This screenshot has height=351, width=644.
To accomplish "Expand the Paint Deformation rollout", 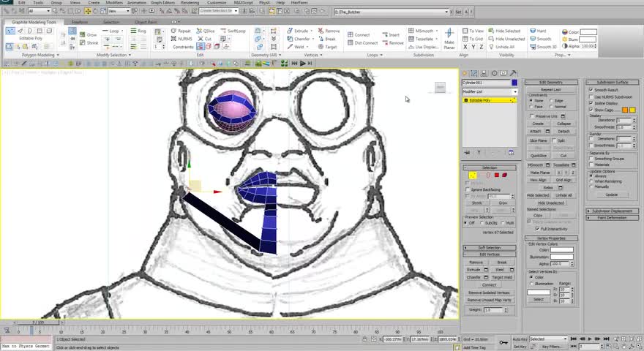I will [612, 218].
